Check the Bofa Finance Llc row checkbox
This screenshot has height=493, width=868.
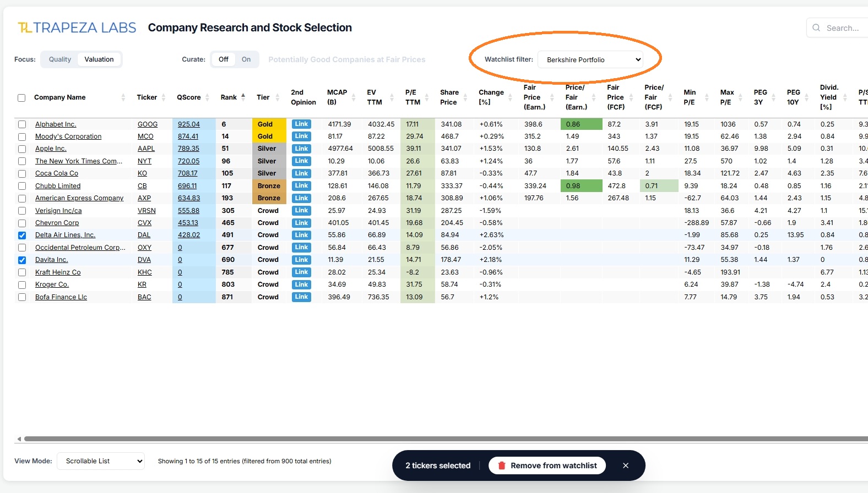[22, 297]
